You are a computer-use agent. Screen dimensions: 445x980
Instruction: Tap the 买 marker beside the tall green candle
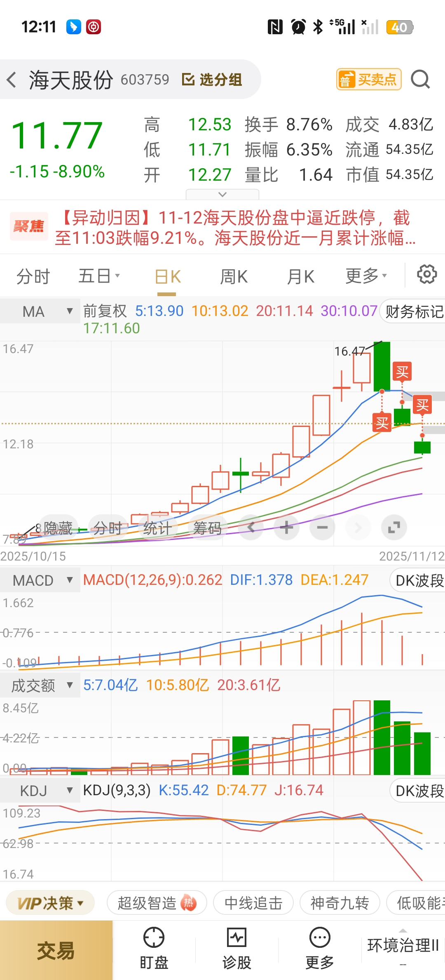coord(402,372)
